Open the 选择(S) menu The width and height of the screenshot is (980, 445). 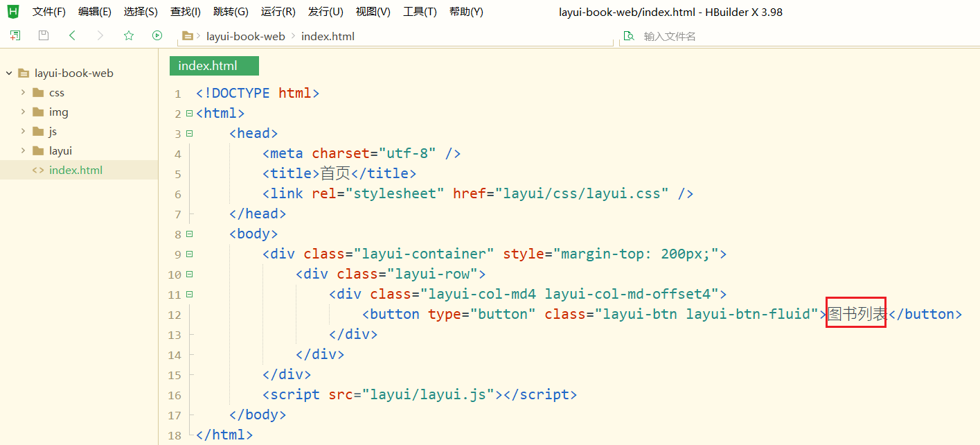click(x=141, y=12)
